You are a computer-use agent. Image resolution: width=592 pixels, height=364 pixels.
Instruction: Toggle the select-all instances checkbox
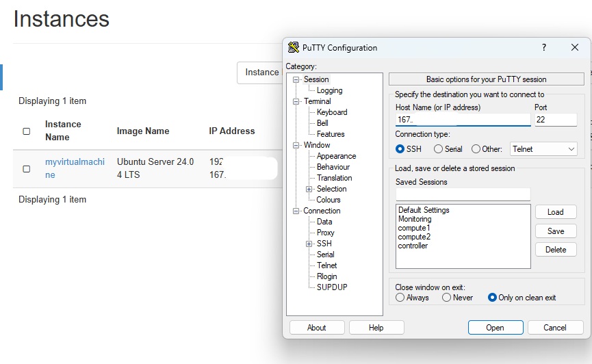point(27,131)
